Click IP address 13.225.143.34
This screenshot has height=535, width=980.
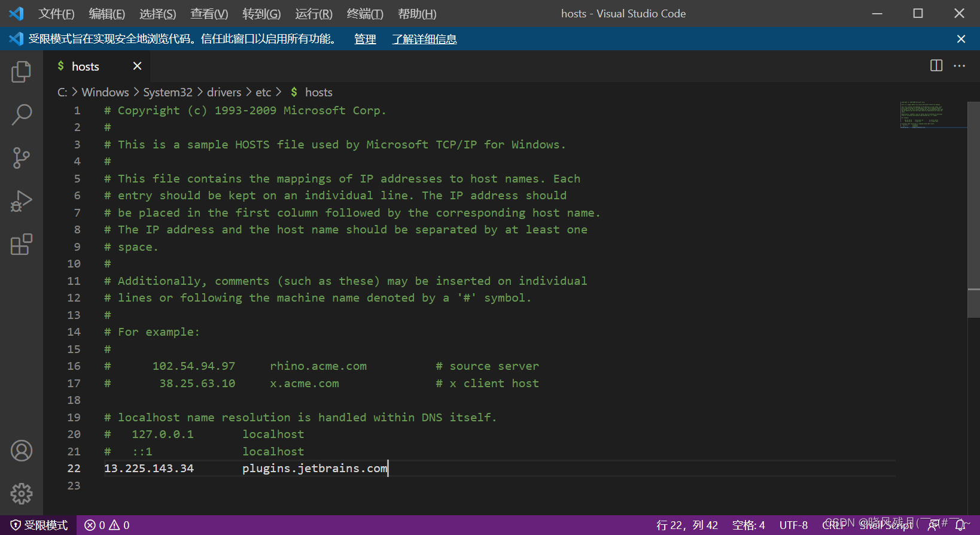click(x=149, y=469)
